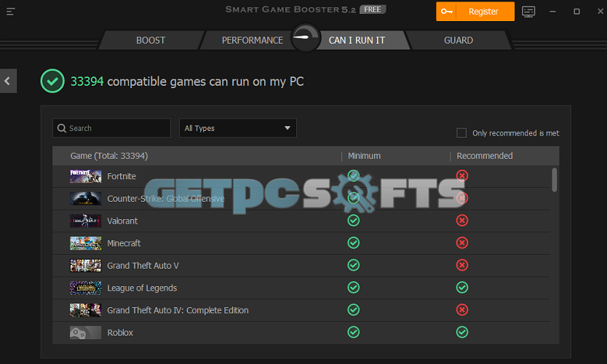Open the Fortnite thumbnail
The height and width of the screenshot is (364, 607).
tap(86, 176)
